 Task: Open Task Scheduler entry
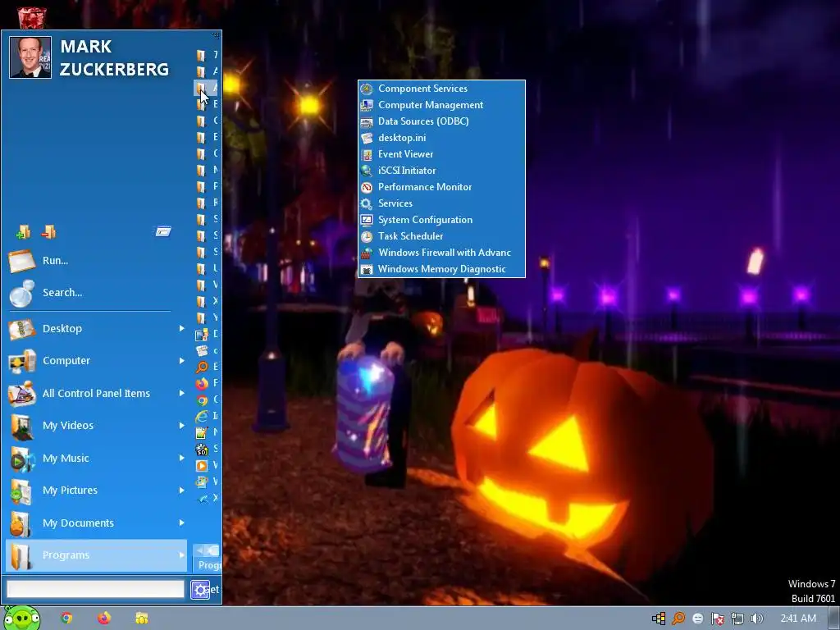[441, 236]
